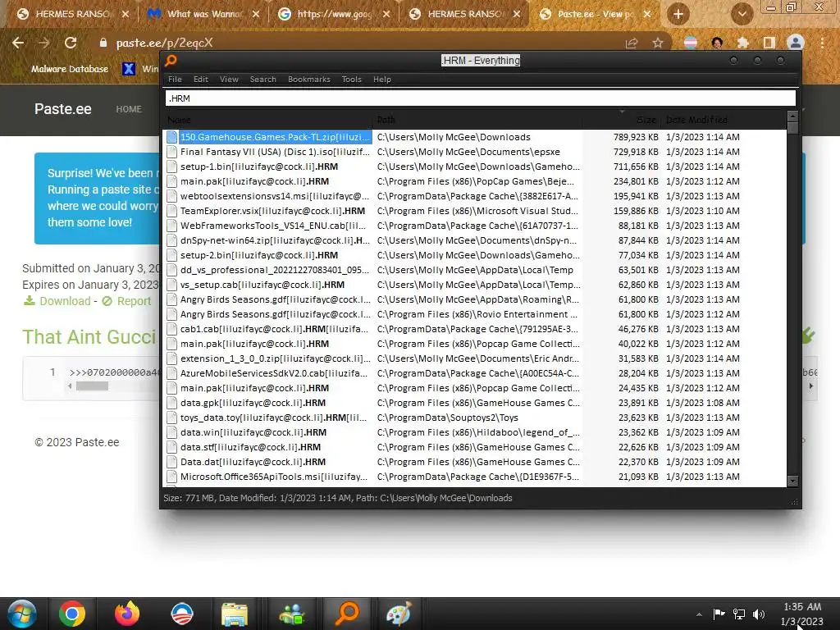The width and height of the screenshot is (840, 630).
Task: Click the Everything window magnifier icon
Action: pyautogui.click(x=171, y=61)
